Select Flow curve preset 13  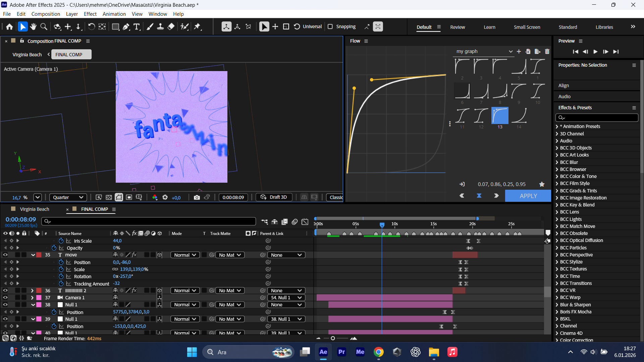pyautogui.click(x=500, y=116)
